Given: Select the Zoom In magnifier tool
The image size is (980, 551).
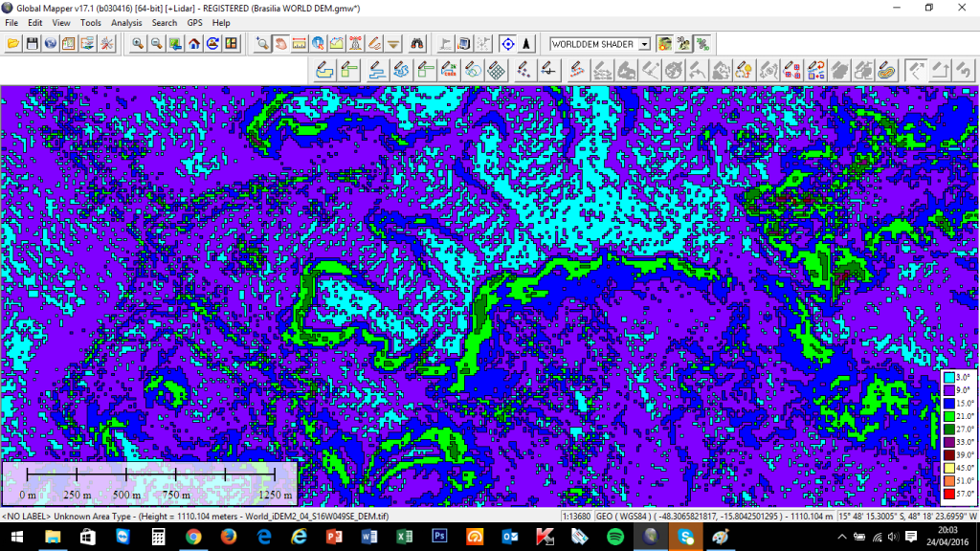Looking at the screenshot, I should tap(138, 43).
